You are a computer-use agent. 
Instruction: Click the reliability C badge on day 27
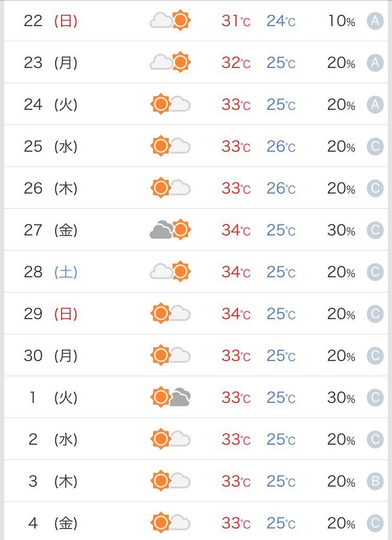[x=375, y=230]
